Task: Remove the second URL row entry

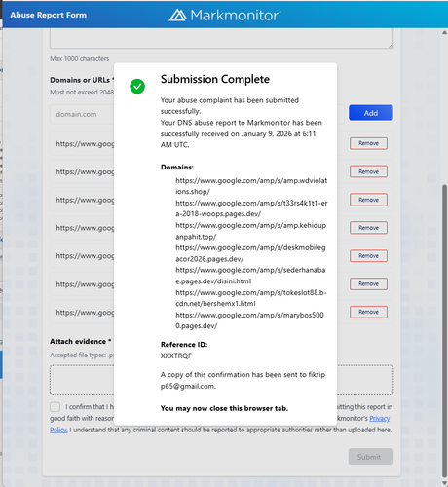Action: 368,171
